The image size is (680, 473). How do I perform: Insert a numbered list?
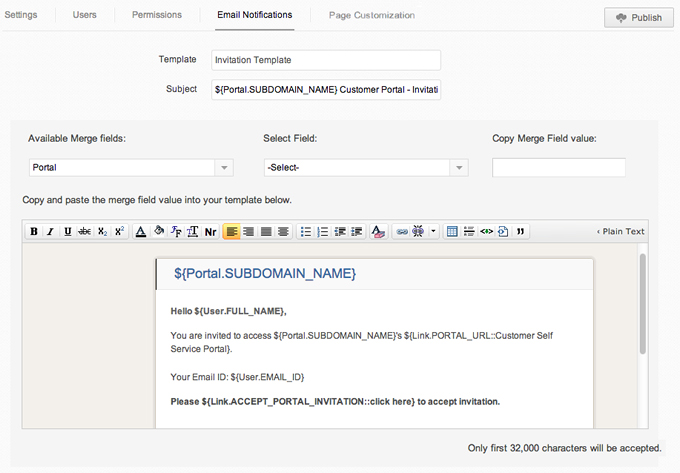click(323, 231)
